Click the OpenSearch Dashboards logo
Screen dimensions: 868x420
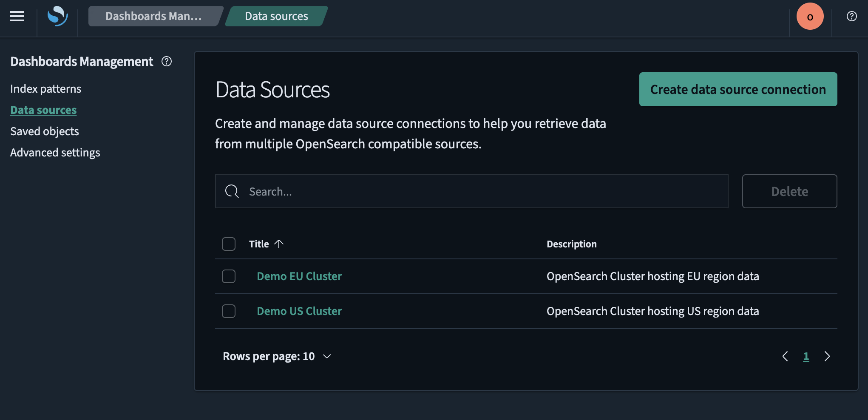58,16
